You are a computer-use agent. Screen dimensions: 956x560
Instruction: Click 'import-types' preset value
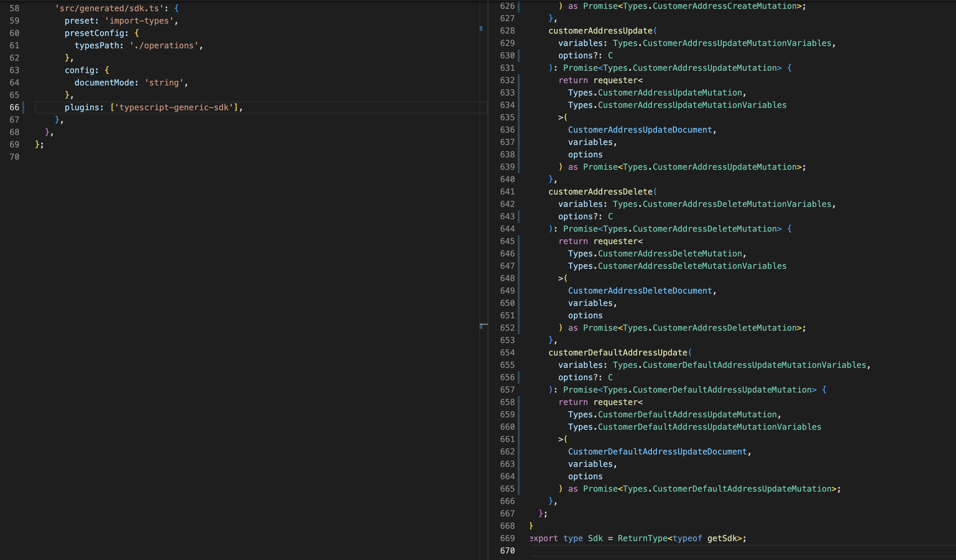click(139, 21)
